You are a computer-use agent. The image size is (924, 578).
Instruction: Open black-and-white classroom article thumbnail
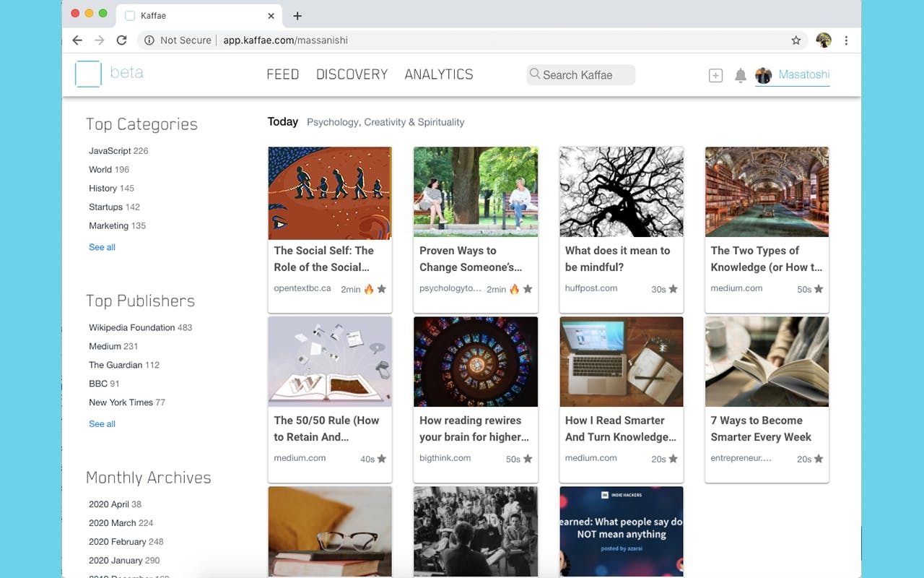476,532
